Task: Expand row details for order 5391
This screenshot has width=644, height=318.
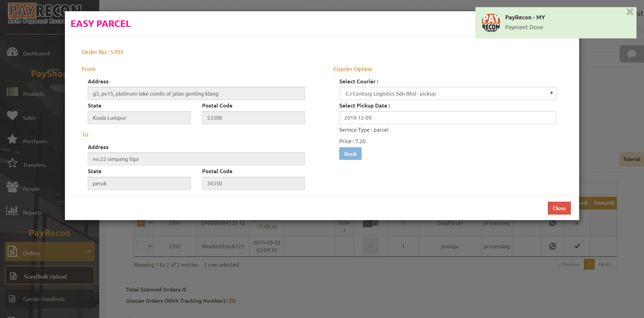Action: 150,223
